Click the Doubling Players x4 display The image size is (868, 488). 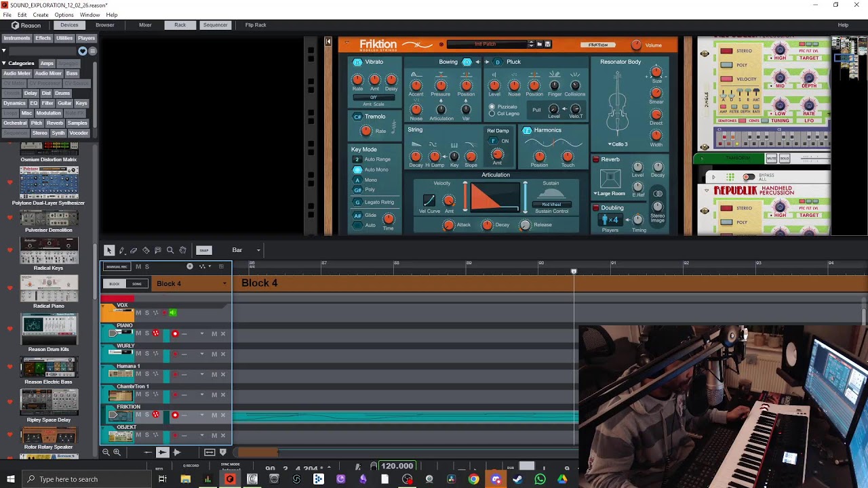(610, 220)
